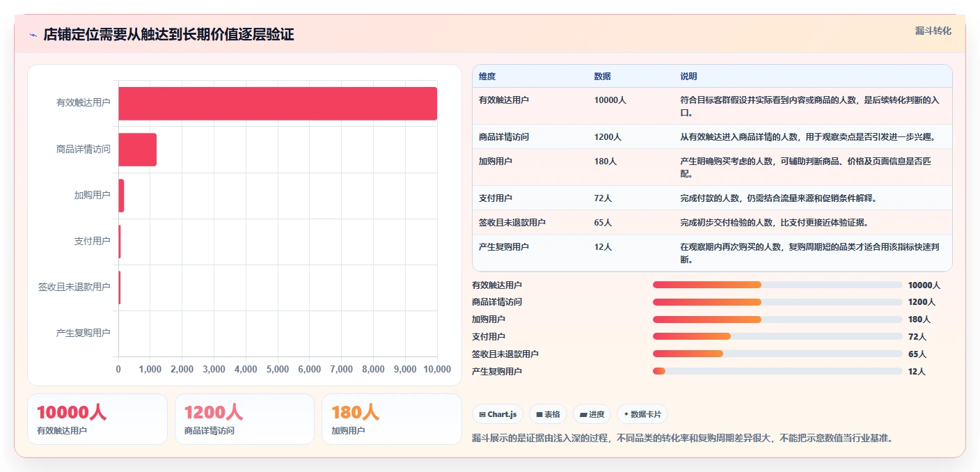The width and height of the screenshot is (980, 472).
Task: Click the 产生复购用户 cell in table
Action: click(504, 247)
